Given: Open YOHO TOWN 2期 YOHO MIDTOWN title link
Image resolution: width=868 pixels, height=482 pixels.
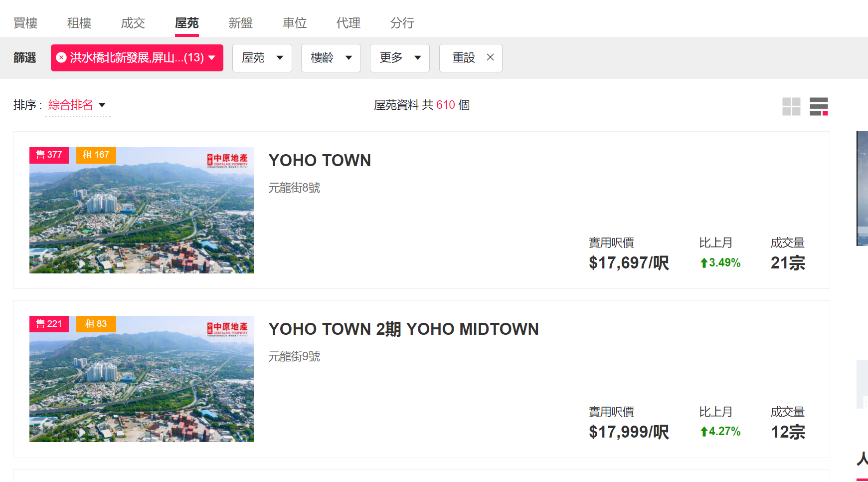Looking at the screenshot, I should click(403, 329).
